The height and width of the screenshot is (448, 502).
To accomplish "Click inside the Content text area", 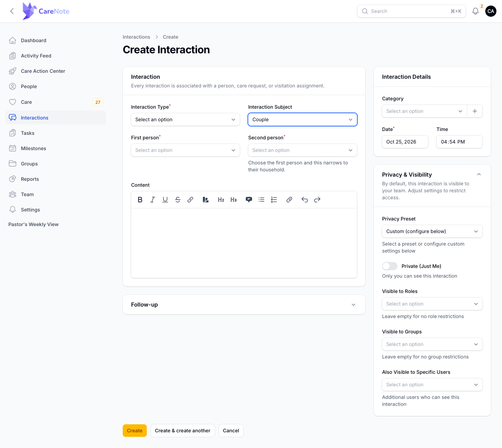I will (244, 243).
